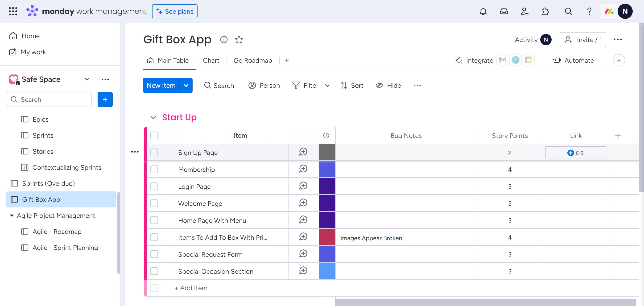Select the Membership row checkbox
The width and height of the screenshot is (644, 306).
pyautogui.click(x=154, y=169)
